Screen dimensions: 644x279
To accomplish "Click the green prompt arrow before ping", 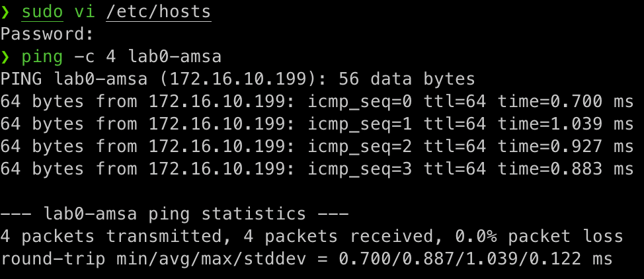I will click(5, 57).
